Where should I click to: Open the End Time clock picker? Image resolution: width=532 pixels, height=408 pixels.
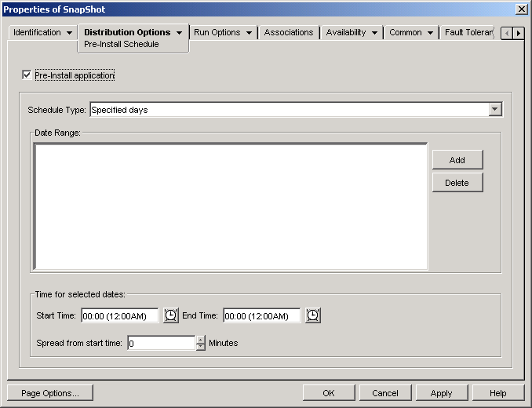point(312,315)
